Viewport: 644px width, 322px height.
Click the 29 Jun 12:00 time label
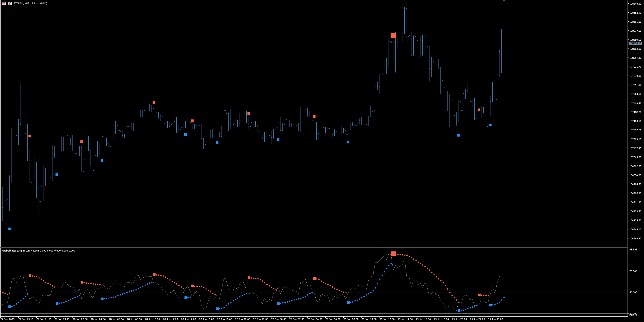[x=387, y=319]
